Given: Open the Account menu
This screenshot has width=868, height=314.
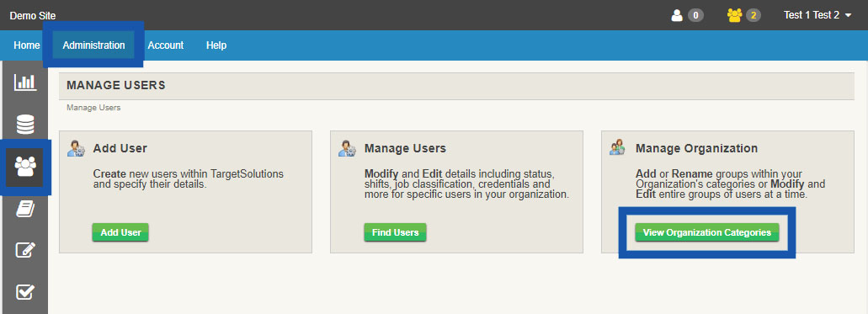Looking at the screenshot, I should (x=166, y=45).
